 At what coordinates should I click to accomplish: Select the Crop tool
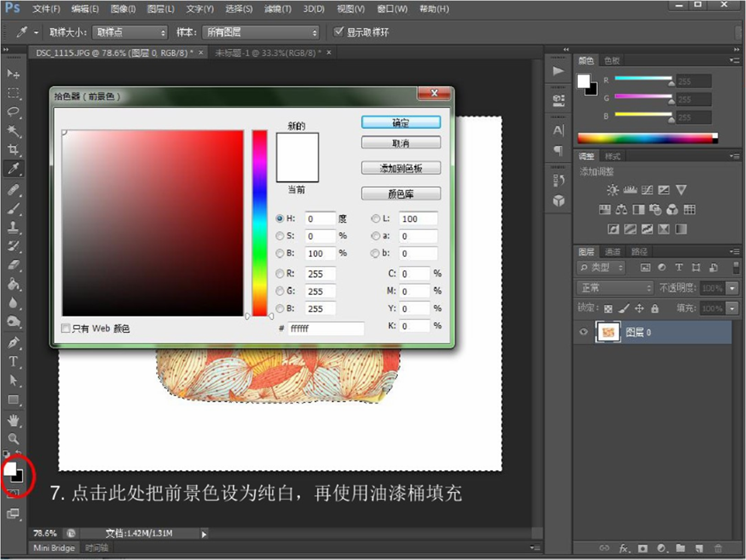point(13,149)
